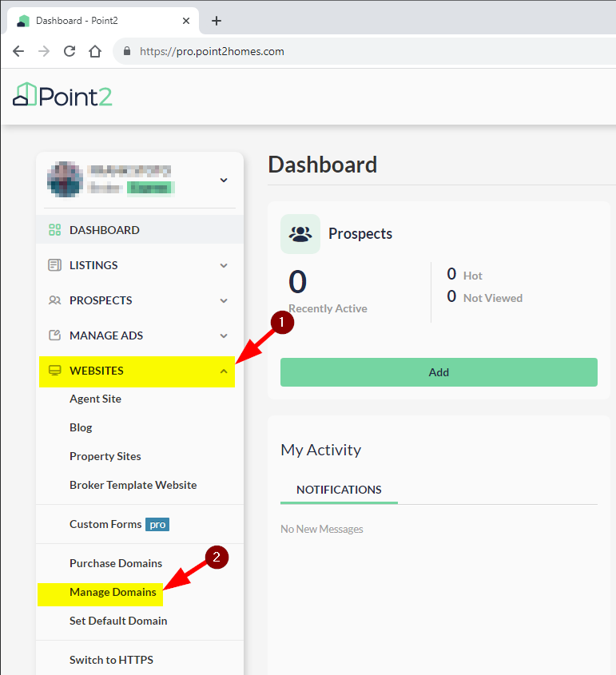Click the Prospects people icon in sidebar
This screenshot has width=616, height=675.
point(54,300)
